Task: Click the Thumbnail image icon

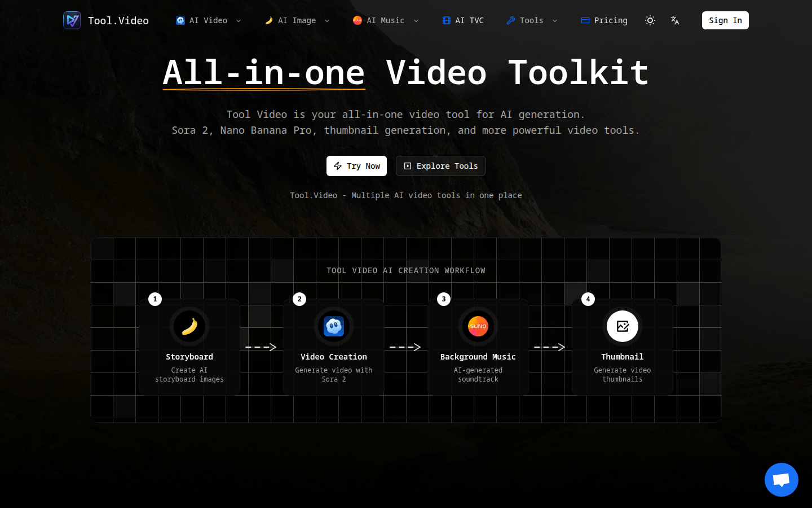Action: pos(623,326)
